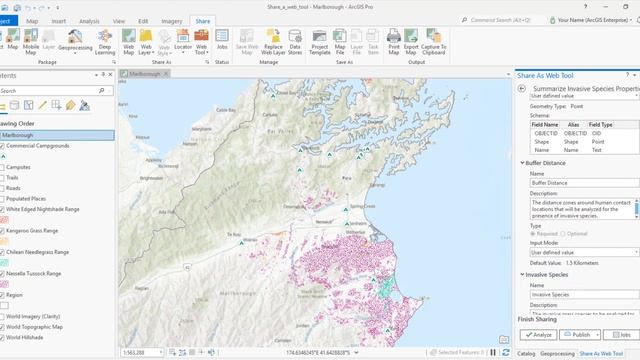This screenshot has height=360, width=640.
Task: Toggle Kangaroo Grass Range layer
Action: pos(2,231)
